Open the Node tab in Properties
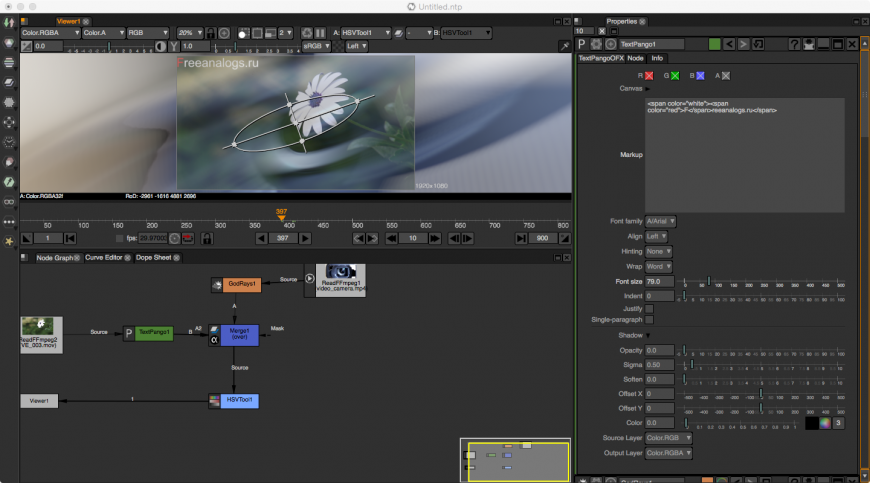The image size is (870, 483). (x=635, y=58)
